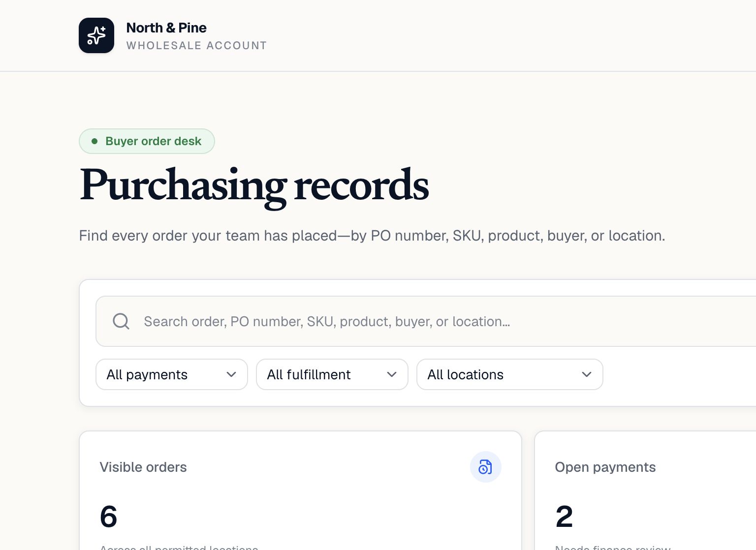Click the Find every order description text
This screenshot has width=756, height=550.
[372, 236]
